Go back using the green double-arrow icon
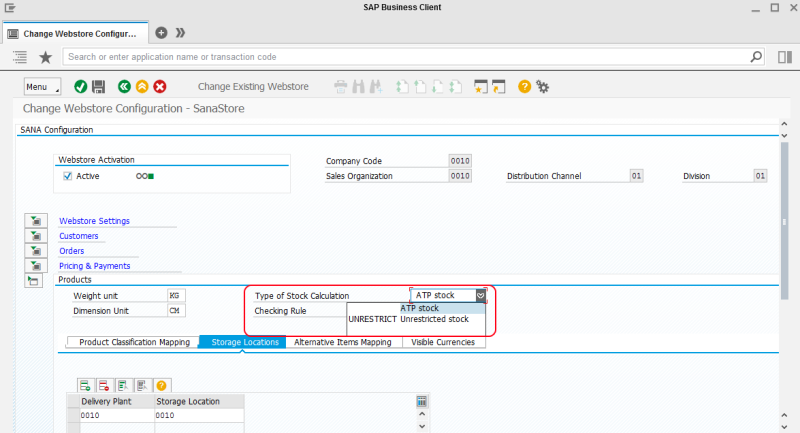The image size is (800, 433). [124, 87]
